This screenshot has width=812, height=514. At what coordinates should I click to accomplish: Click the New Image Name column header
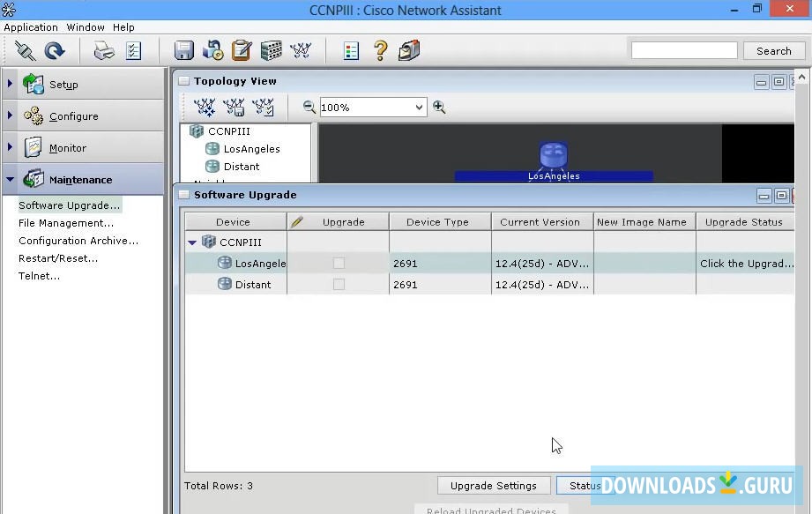[x=644, y=222]
